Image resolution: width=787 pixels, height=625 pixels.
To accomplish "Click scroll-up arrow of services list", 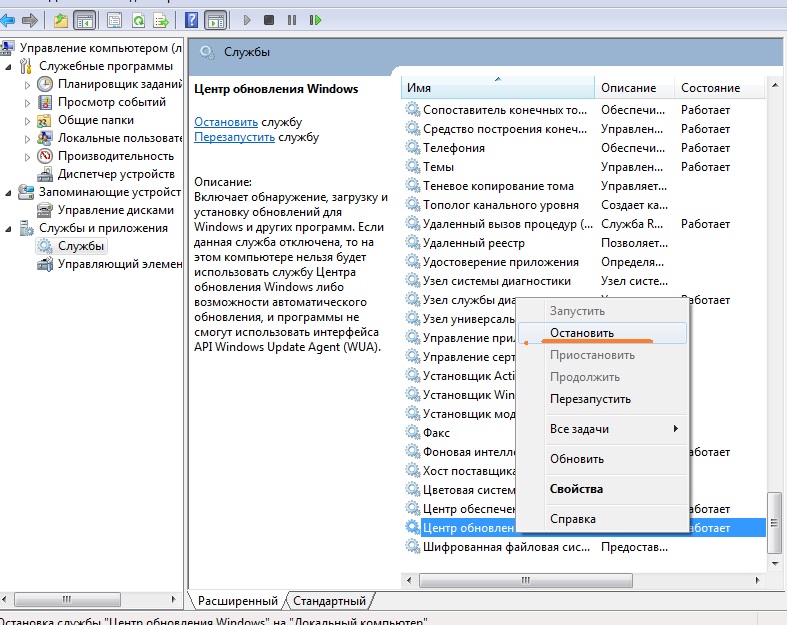I will click(x=774, y=85).
